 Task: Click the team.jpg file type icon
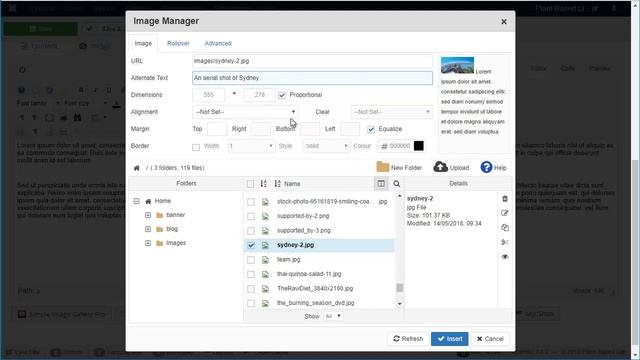click(x=265, y=260)
